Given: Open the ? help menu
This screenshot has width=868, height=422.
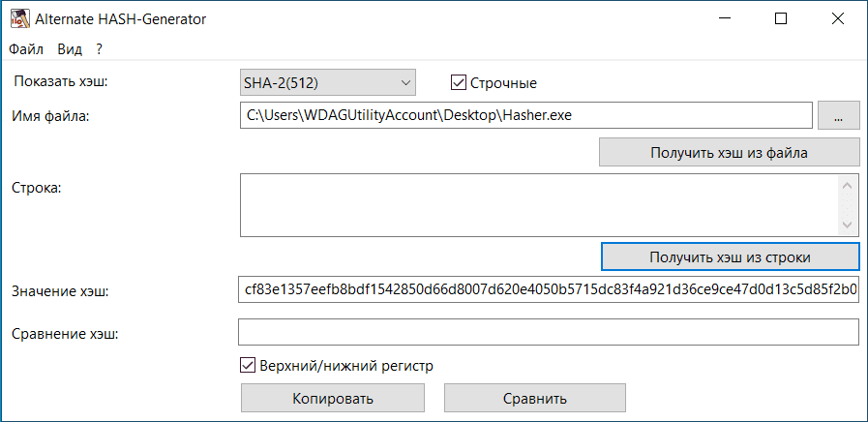Looking at the screenshot, I should (x=100, y=48).
